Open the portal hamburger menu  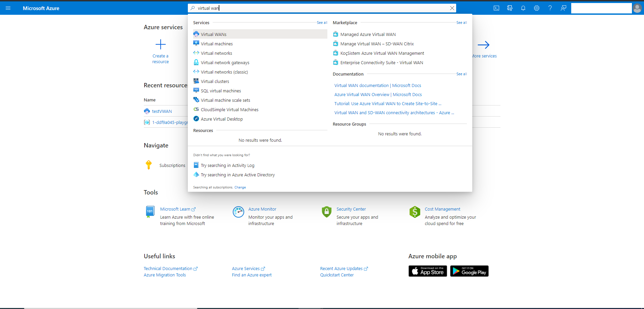tap(8, 8)
